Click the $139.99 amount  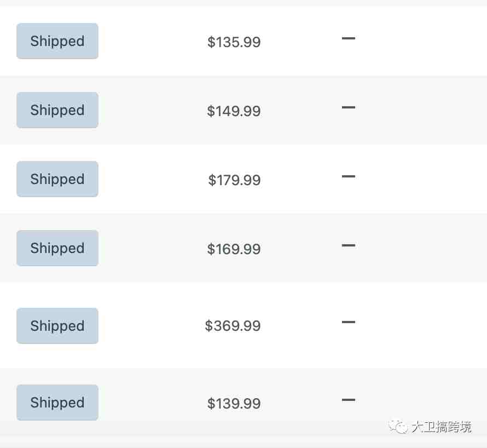click(234, 404)
